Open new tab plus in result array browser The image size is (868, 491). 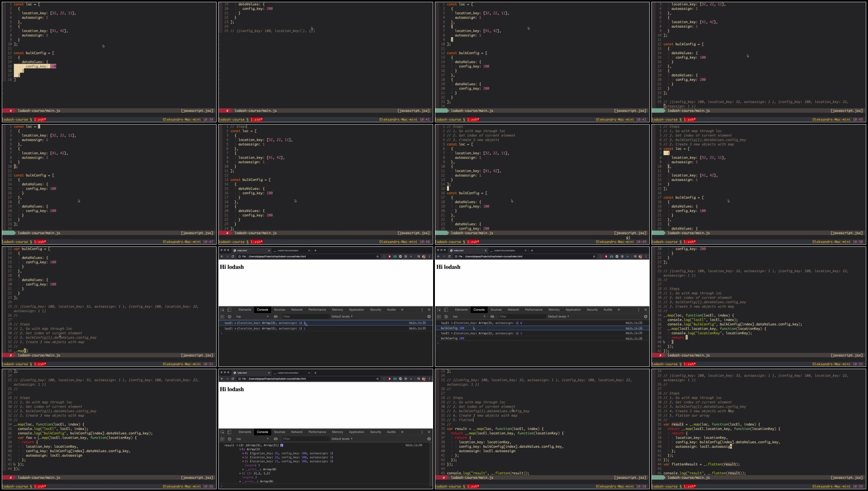point(315,373)
